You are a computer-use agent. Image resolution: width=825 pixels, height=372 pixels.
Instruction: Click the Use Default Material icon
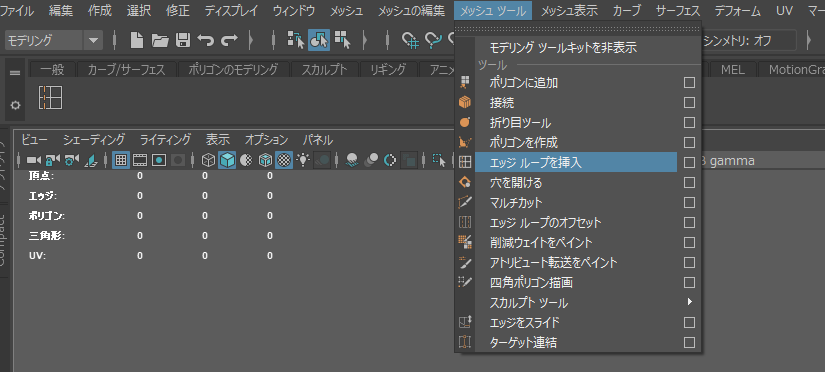246,160
